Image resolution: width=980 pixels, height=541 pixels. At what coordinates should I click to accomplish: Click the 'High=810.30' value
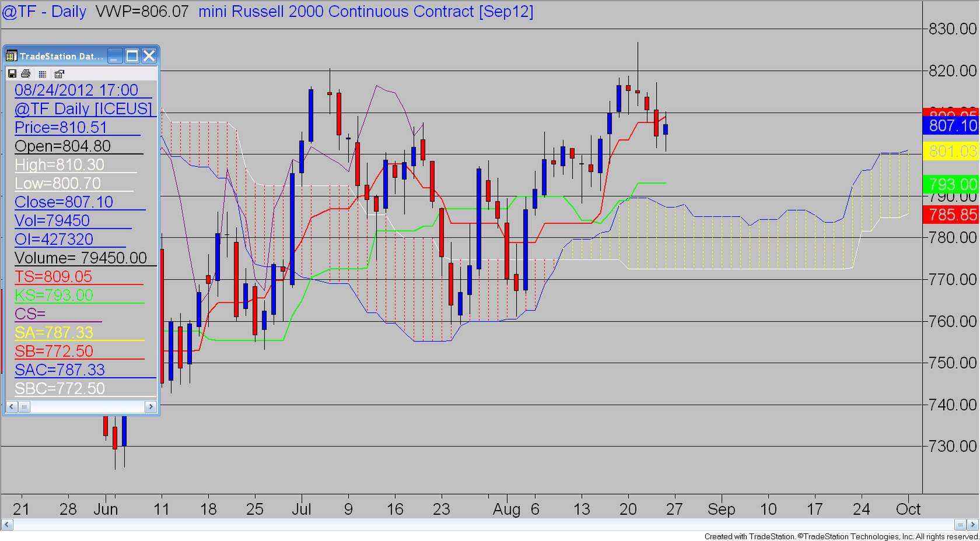60,165
